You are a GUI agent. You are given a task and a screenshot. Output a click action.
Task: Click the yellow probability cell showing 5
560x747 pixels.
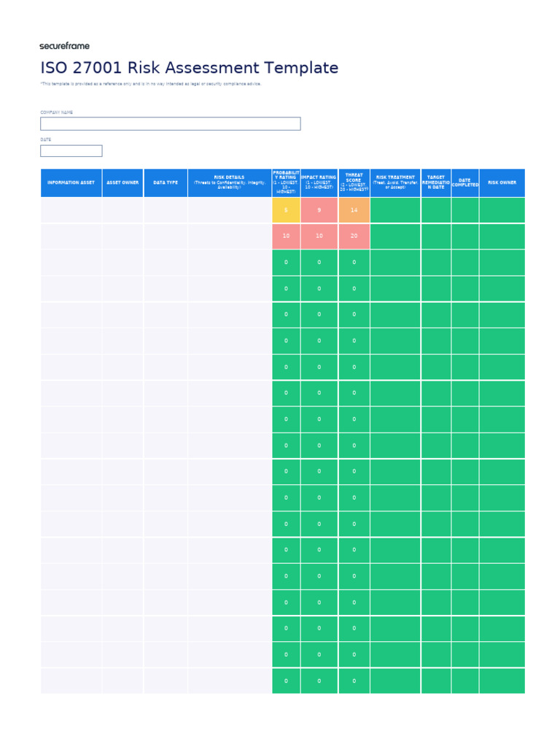[286, 210]
